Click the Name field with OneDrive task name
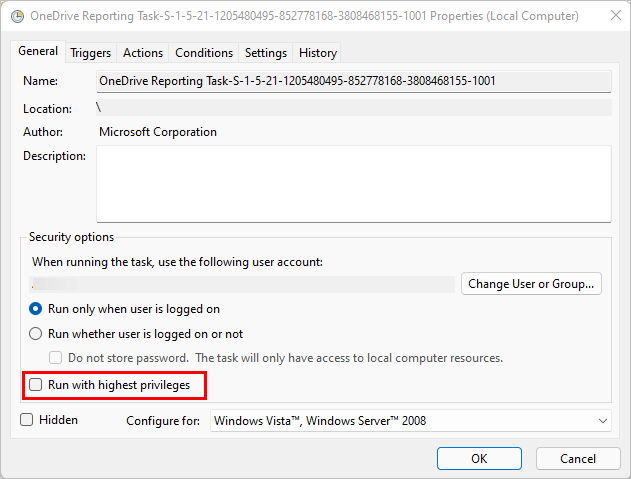 [354, 81]
